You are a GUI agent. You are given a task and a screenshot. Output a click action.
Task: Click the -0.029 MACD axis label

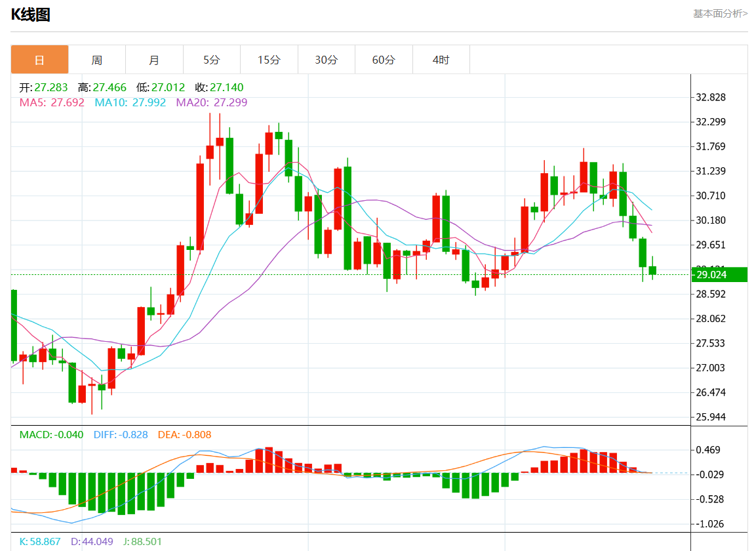click(709, 475)
